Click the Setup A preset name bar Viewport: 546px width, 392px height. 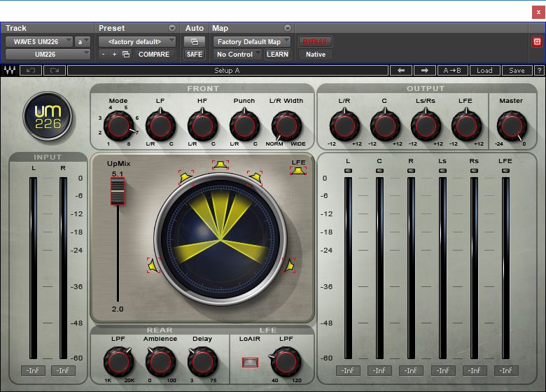(227, 70)
